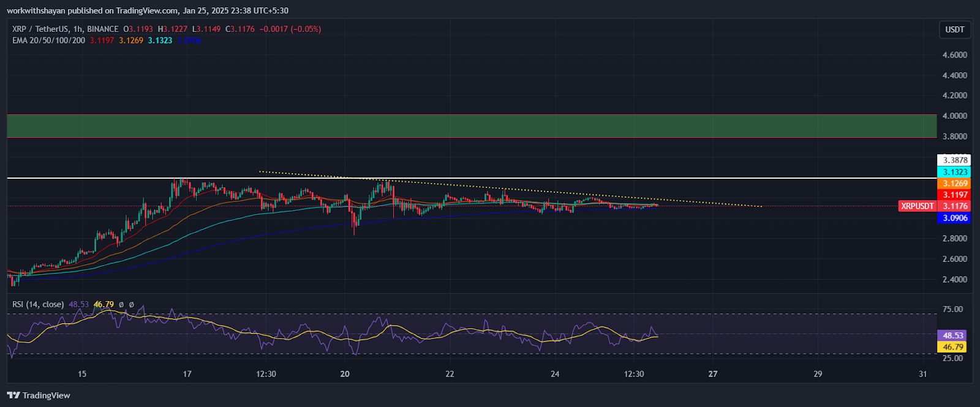Click the 4.0000 level on price scale

tap(954, 116)
